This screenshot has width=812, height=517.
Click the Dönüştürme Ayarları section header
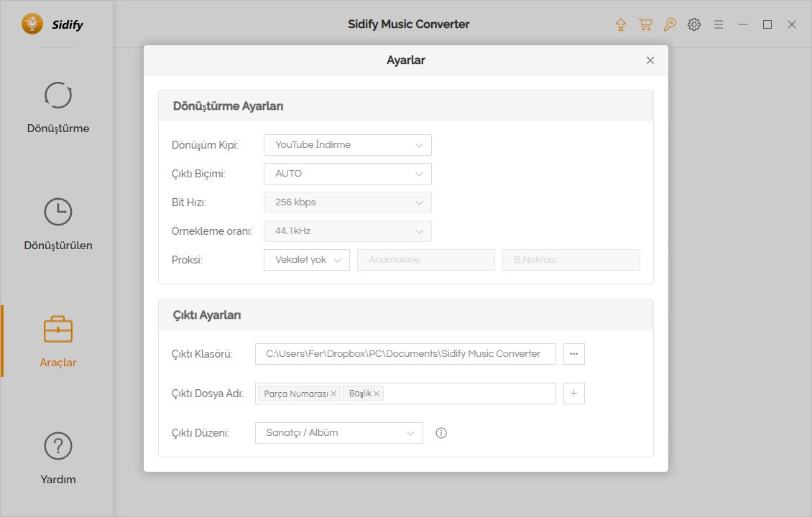pyautogui.click(x=406, y=106)
